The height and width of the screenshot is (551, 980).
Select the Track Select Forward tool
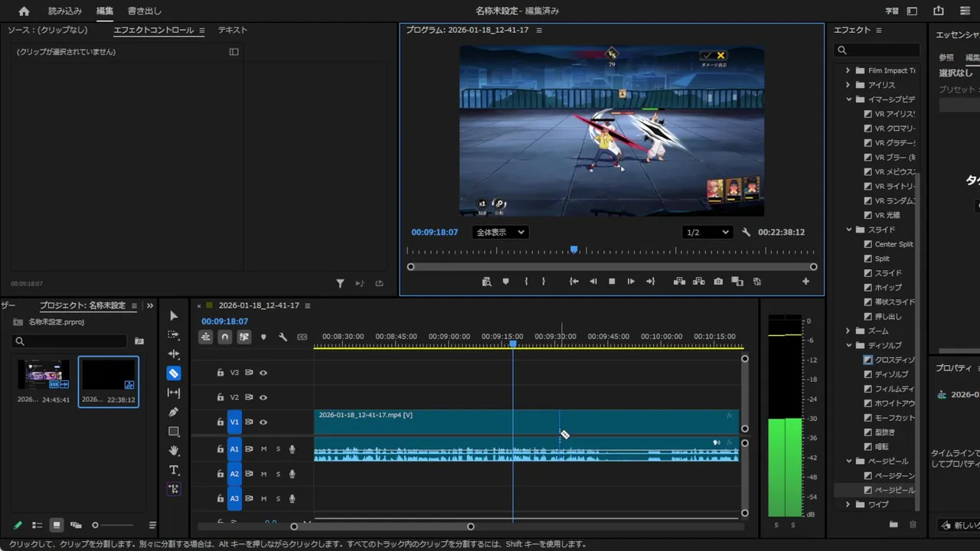174,335
